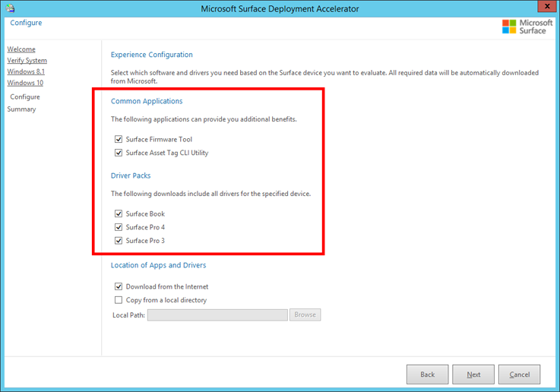Toggle the Surface Pro 4 driver pack
The height and width of the screenshot is (392, 560).
pos(119,227)
